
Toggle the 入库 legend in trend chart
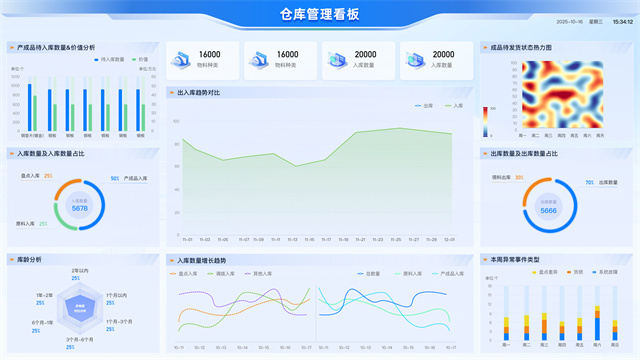454,106
